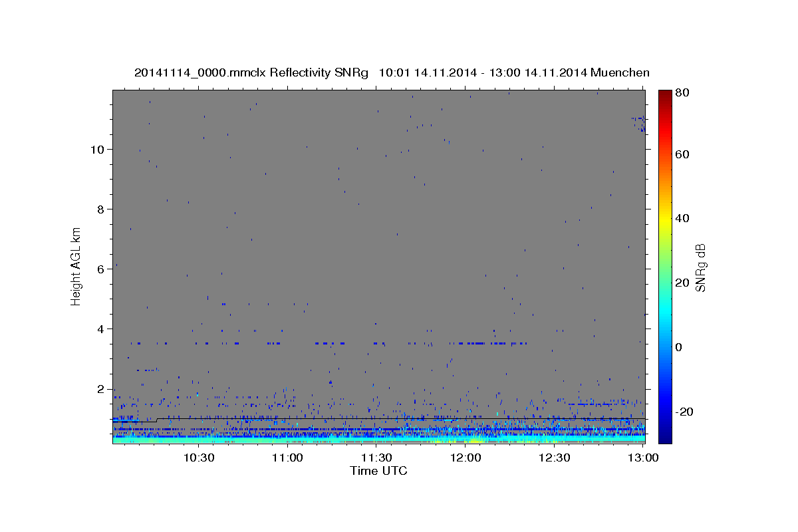Click the colorbar value 60
Screen dimensions: 798x532
[x=682, y=154]
